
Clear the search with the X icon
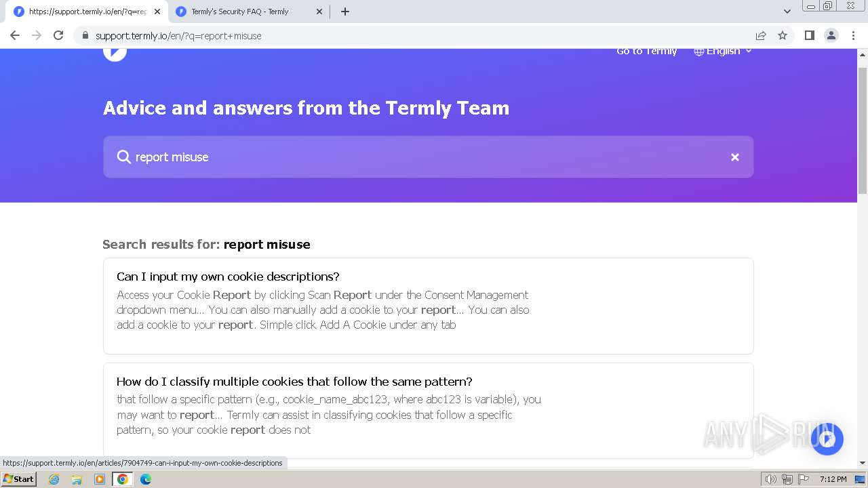tap(734, 157)
